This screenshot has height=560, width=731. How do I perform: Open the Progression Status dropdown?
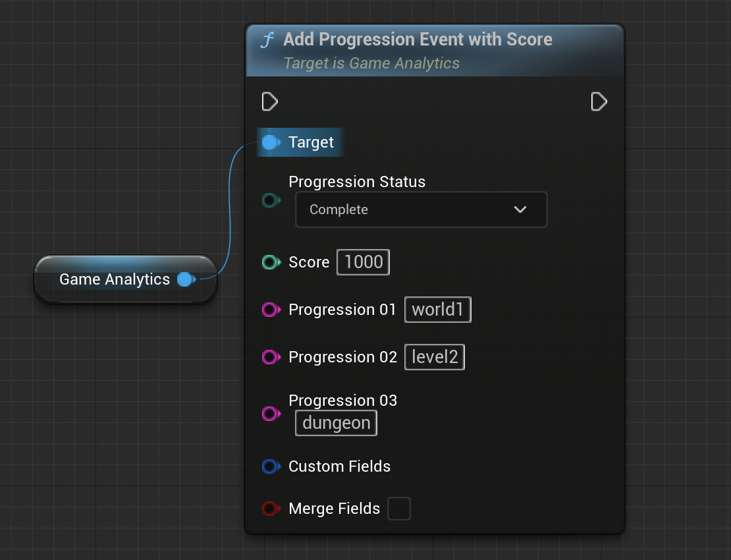[x=420, y=210]
